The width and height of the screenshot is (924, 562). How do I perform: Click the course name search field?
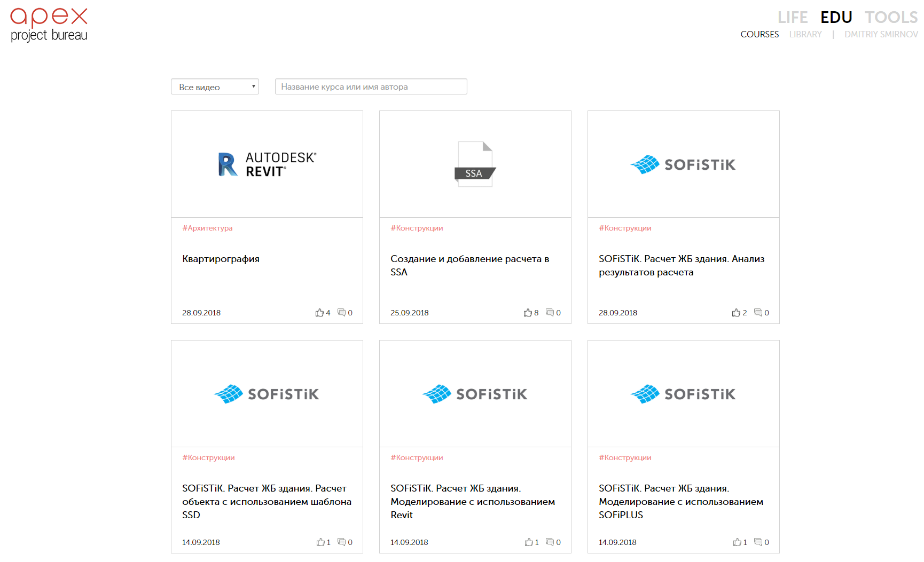point(371,87)
